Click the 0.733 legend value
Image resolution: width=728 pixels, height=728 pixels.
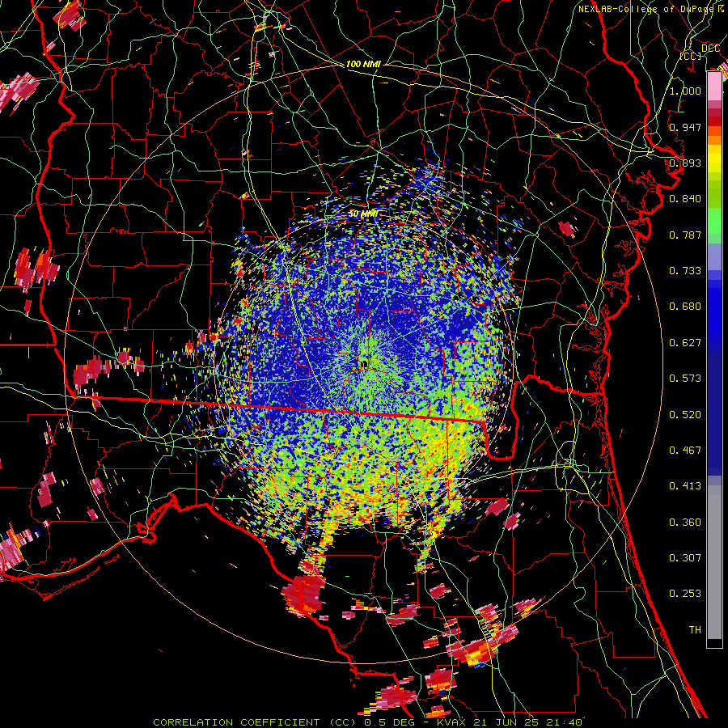tap(685, 271)
